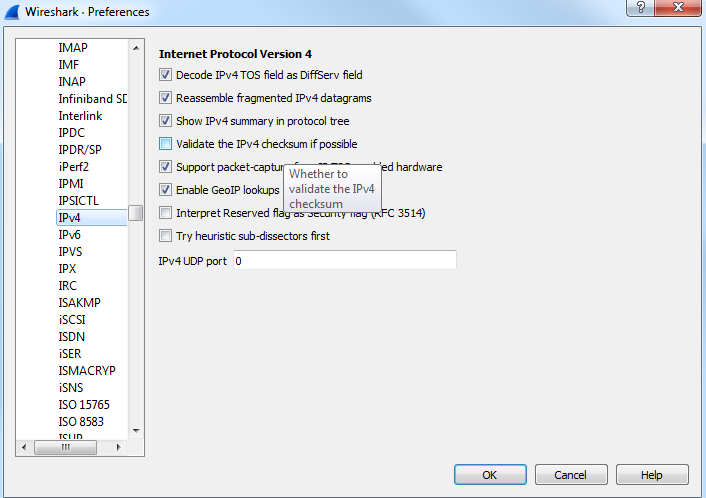Toggle Decode IPv4 TOS as DiffServ checkbox
The height and width of the screenshot is (498, 706).
click(x=166, y=75)
